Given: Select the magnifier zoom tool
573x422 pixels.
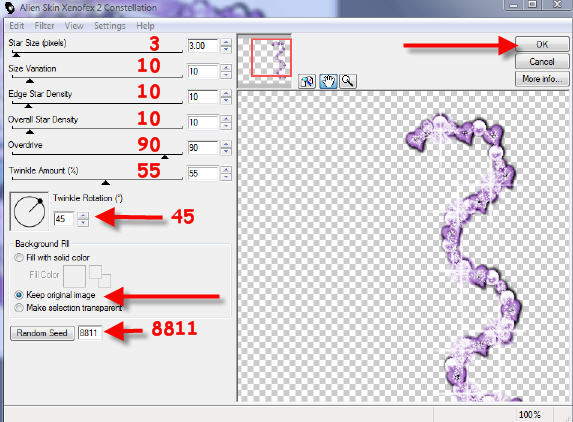Looking at the screenshot, I should click(348, 81).
